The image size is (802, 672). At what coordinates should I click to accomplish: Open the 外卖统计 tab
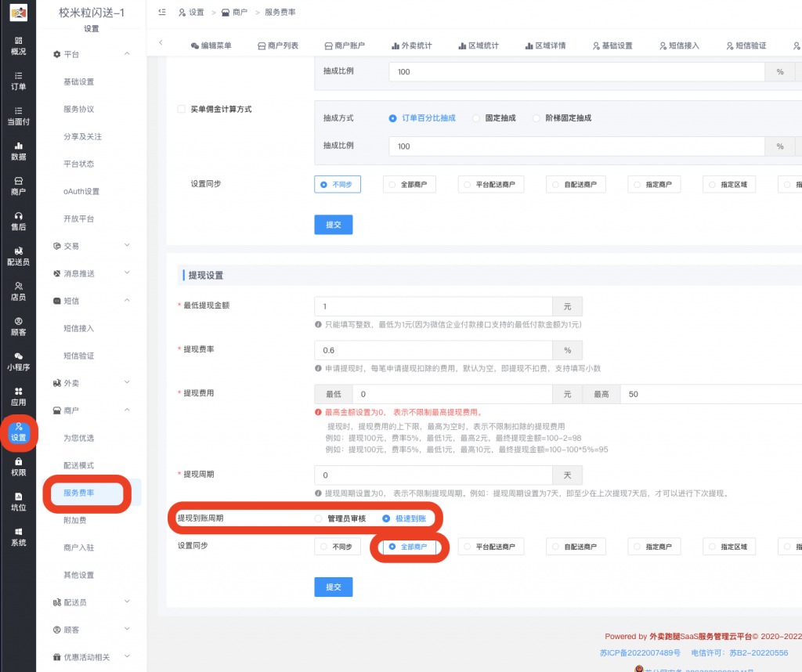[414, 45]
